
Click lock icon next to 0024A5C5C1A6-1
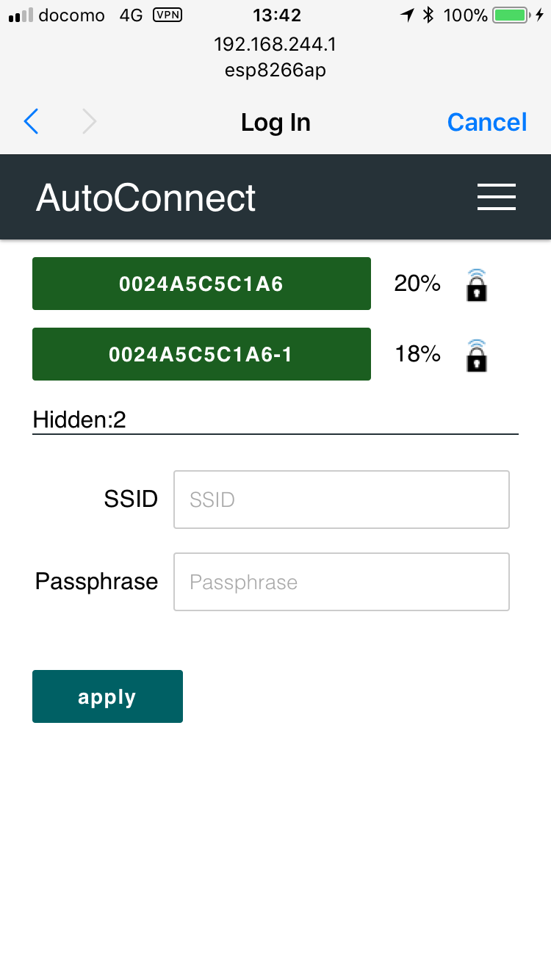pos(477,356)
